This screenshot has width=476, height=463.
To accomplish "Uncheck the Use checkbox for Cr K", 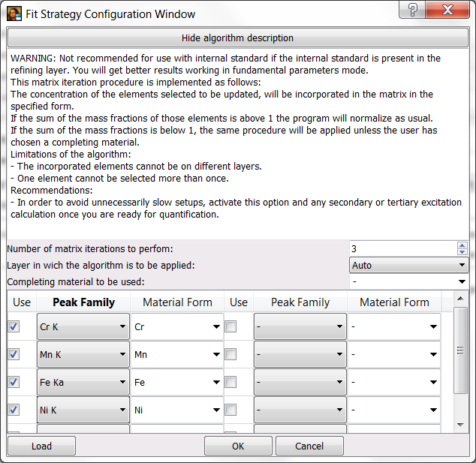I will coord(13,326).
